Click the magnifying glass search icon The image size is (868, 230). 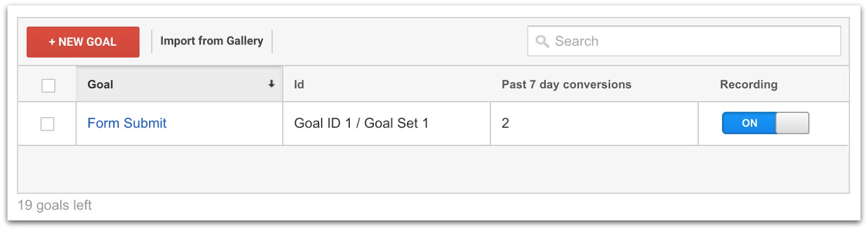coord(542,41)
